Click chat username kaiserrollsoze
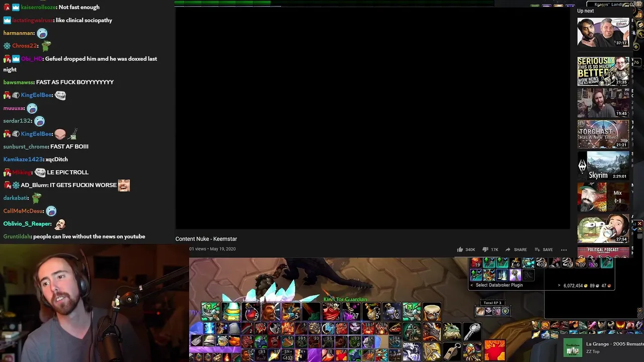This screenshot has width=644, height=362. pyautogui.click(x=39, y=7)
